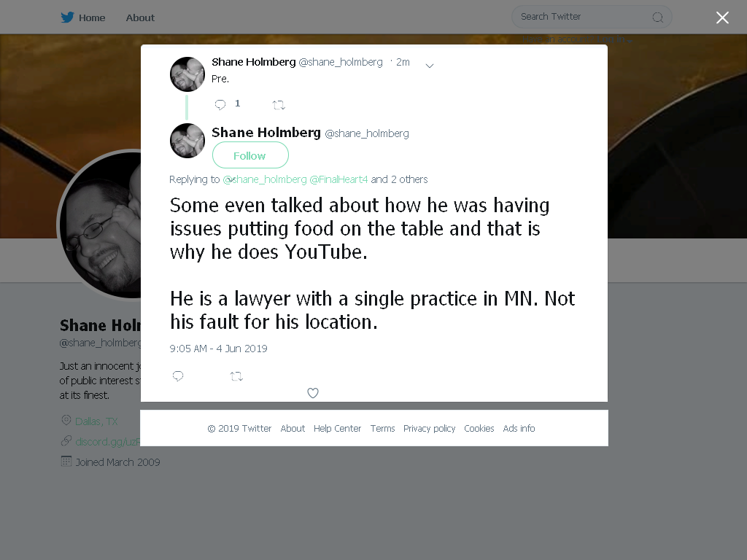Like the tweet with the heart icon
The height and width of the screenshot is (560, 747).
point(312,393)
